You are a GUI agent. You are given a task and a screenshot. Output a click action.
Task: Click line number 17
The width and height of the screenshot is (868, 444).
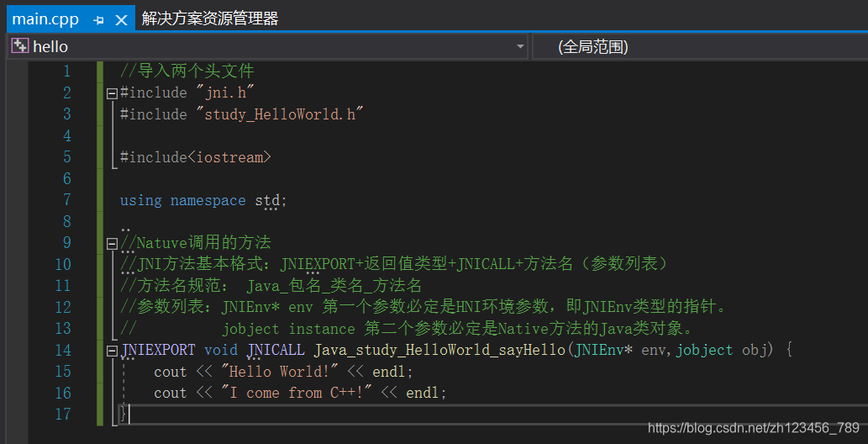click(63, 414)
